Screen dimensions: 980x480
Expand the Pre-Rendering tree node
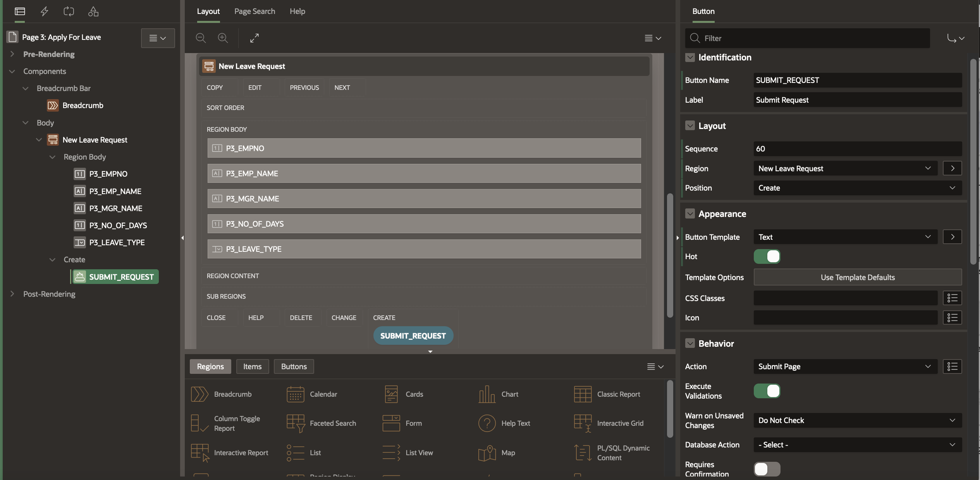[12, 54]
